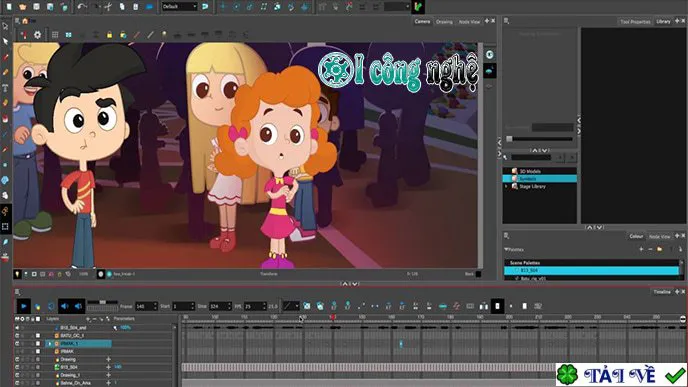Click the remove layer minus icon in Timeline
688x387 pixels.
coord(94,319)
